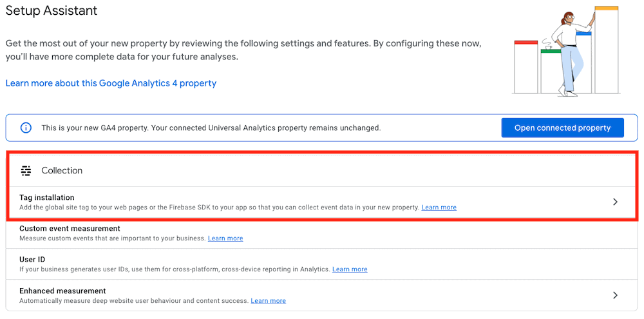This screenshot has height=319, width=644.
Task: Open Learn more link under Tag installation
Action: pos(439,208)
